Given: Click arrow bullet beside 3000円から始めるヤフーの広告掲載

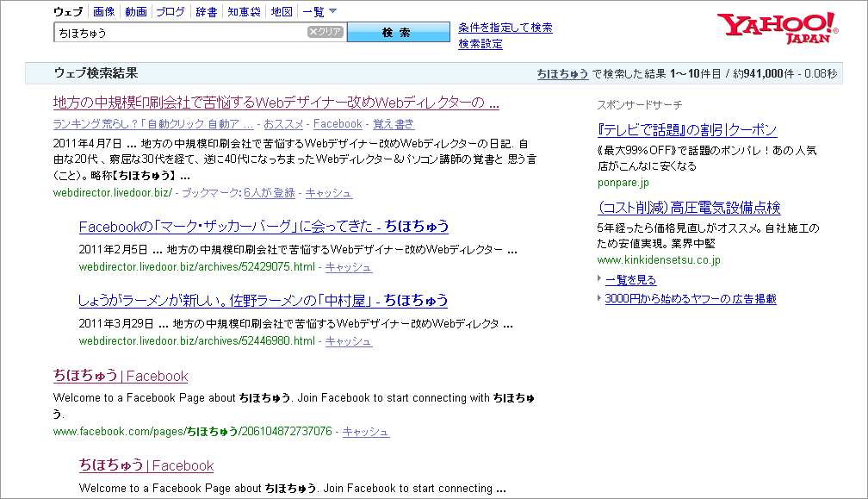Looking at the screenshot, I should pos(599,298).
